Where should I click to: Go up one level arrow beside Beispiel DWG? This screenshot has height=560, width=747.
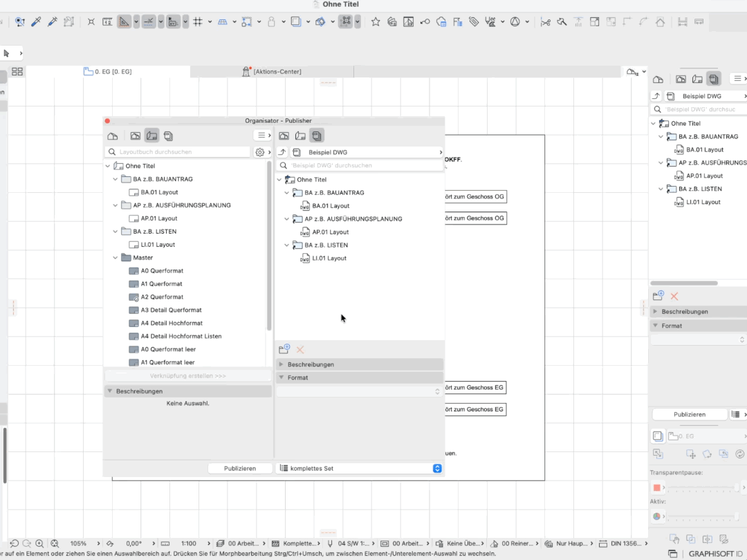click(x=282, y=152)
